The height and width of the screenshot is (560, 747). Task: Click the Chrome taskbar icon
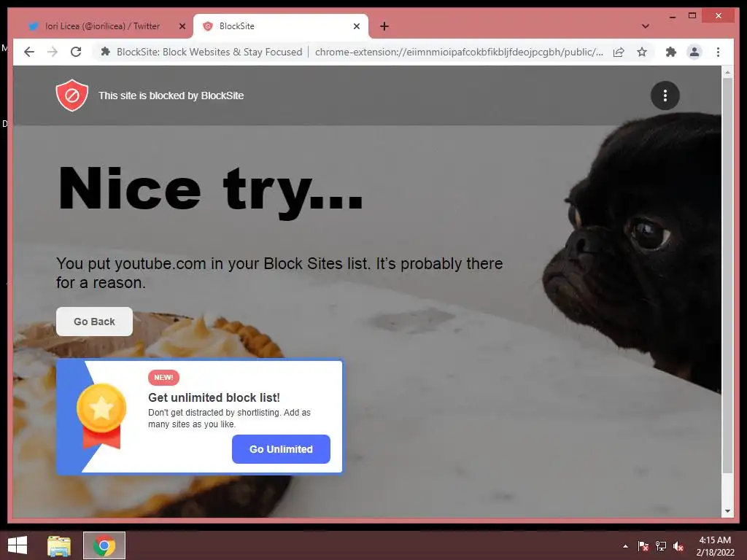104,545
